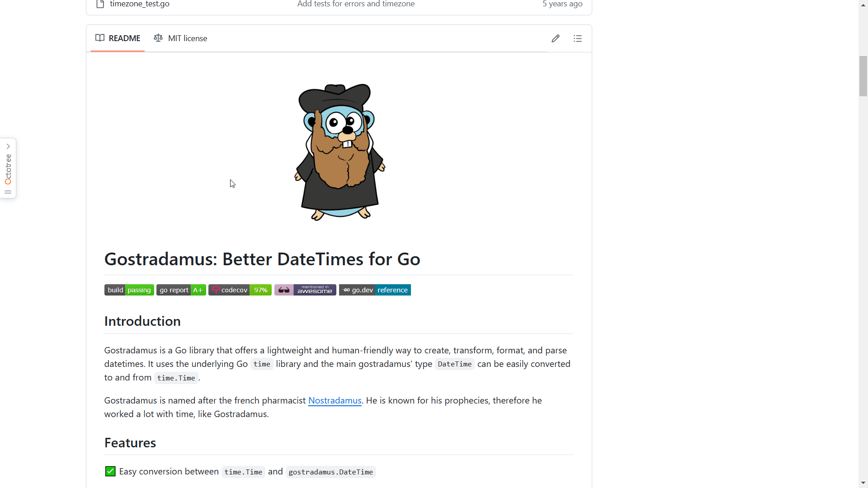The image size is (868, 488).
Task: Click the pencil edit README icon
Action: pos(556,38)
